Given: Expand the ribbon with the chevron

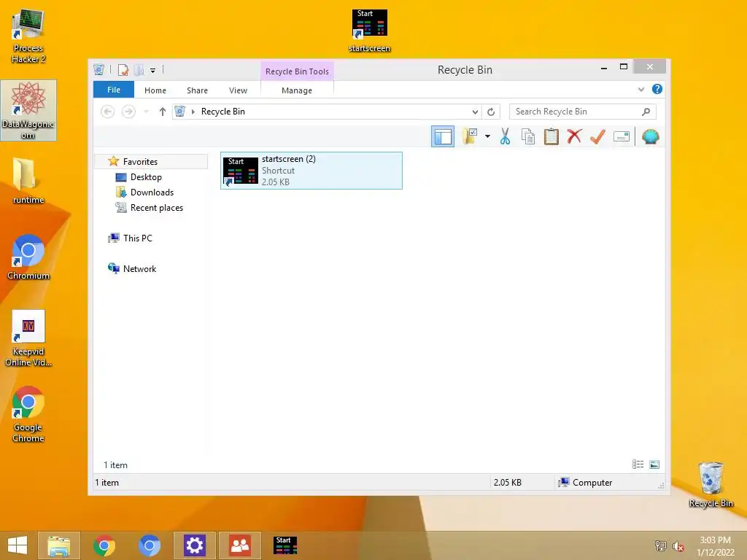Looking at the screenshot, I should point(641,90).
